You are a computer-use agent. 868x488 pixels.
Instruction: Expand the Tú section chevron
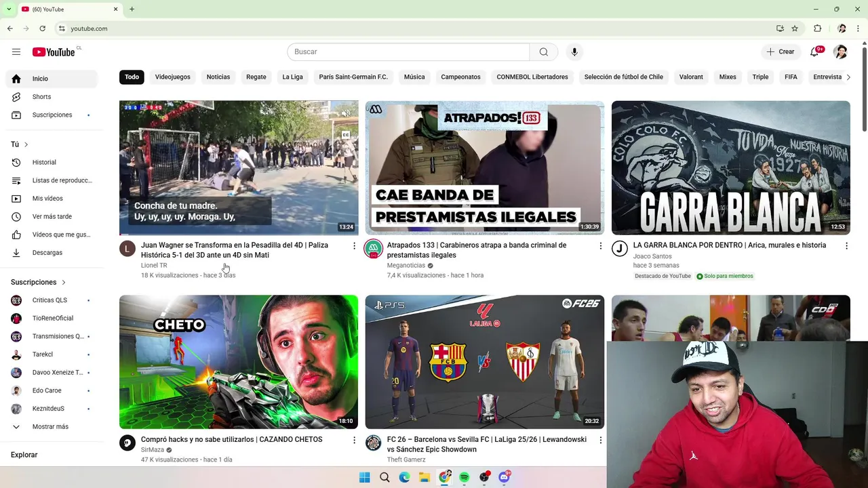coord(26,144)
